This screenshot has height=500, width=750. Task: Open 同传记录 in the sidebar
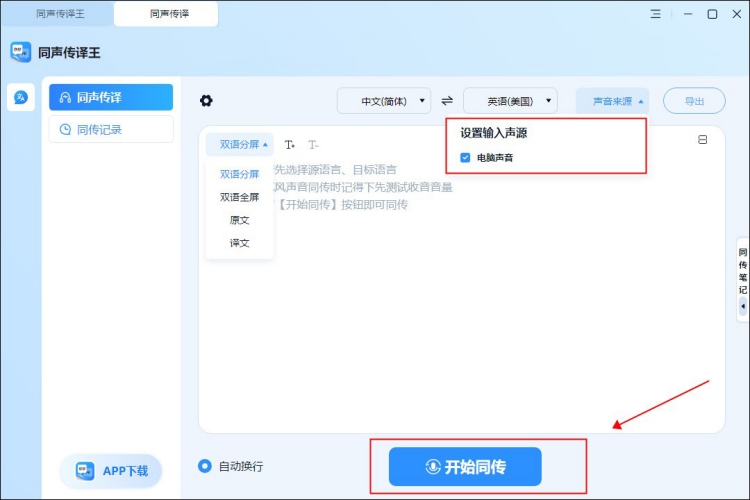tap(111, 129)
